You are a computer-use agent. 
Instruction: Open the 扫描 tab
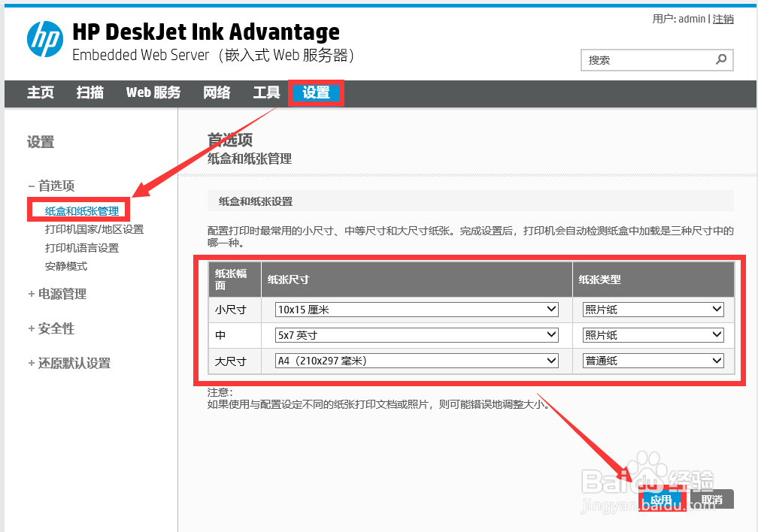point(90,92)
